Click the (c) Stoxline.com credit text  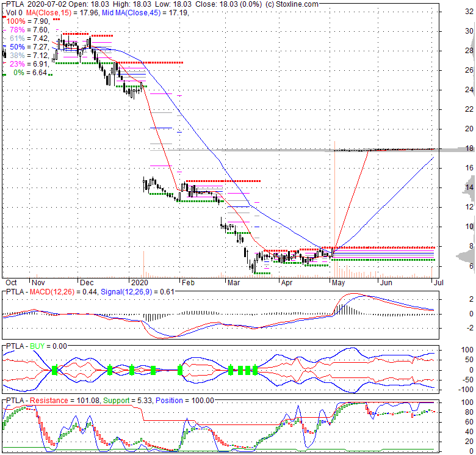(x=292, y=4)
